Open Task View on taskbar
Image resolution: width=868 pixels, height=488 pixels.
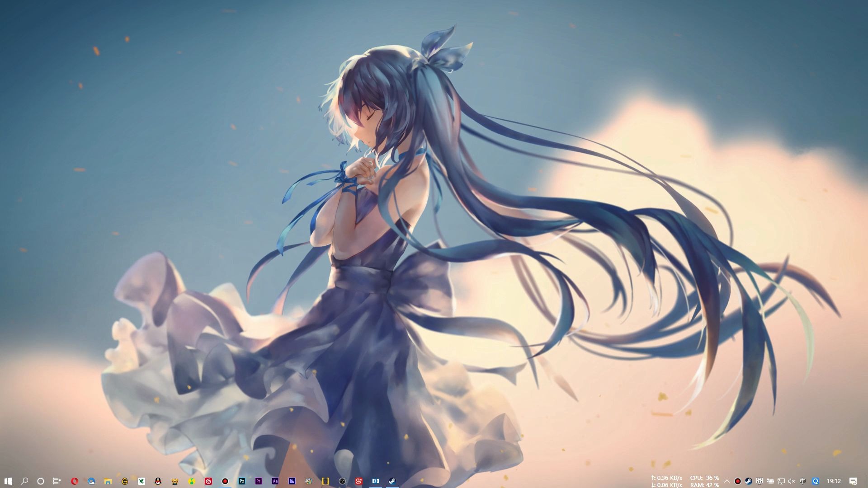pos(57,481)
